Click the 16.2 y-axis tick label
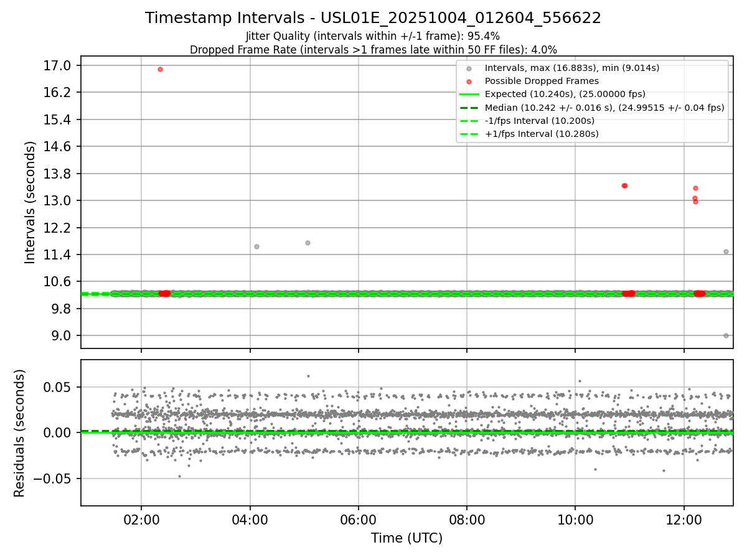The width and height of the screenshot is (747, 560). [59, 92]
